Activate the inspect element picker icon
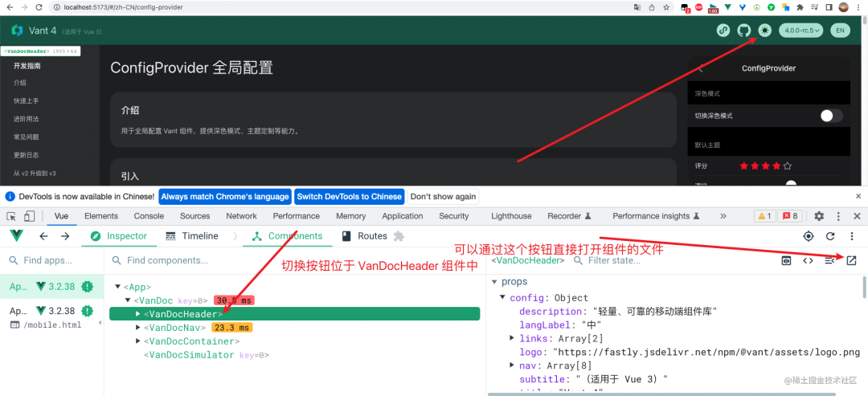The width and height of the screenshot is (868, 396). coord(12,216)
